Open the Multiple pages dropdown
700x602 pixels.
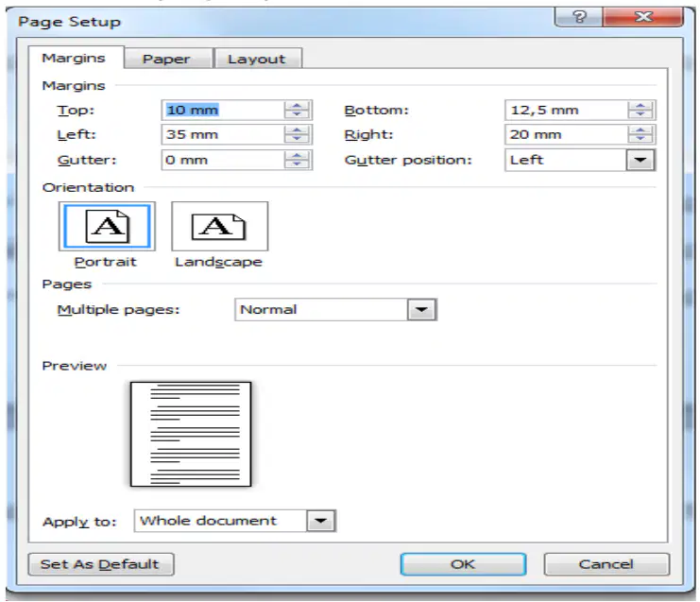(421, 309)
